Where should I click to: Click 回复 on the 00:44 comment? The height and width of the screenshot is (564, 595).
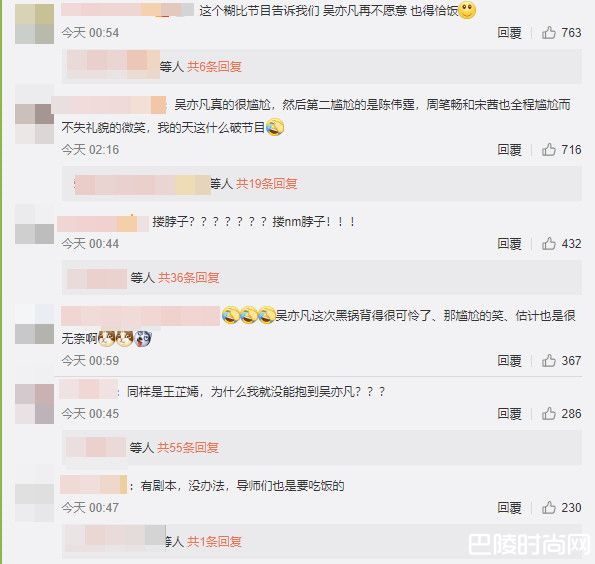(x=509, y=244)
